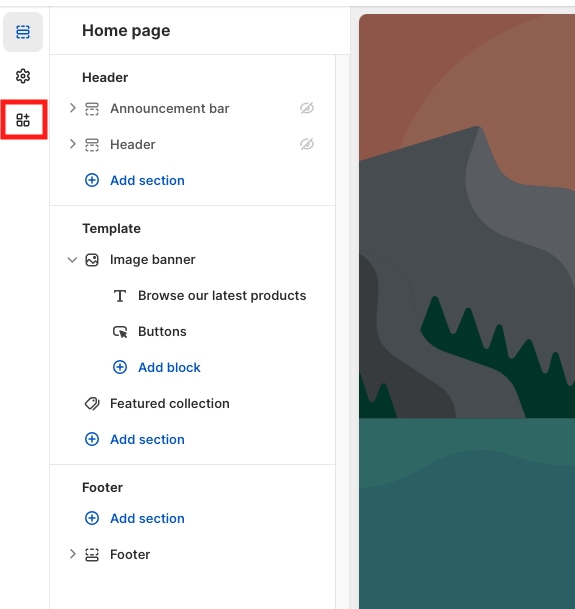Click the Footer group heading
575x609 pixels.
click(102, 488)
